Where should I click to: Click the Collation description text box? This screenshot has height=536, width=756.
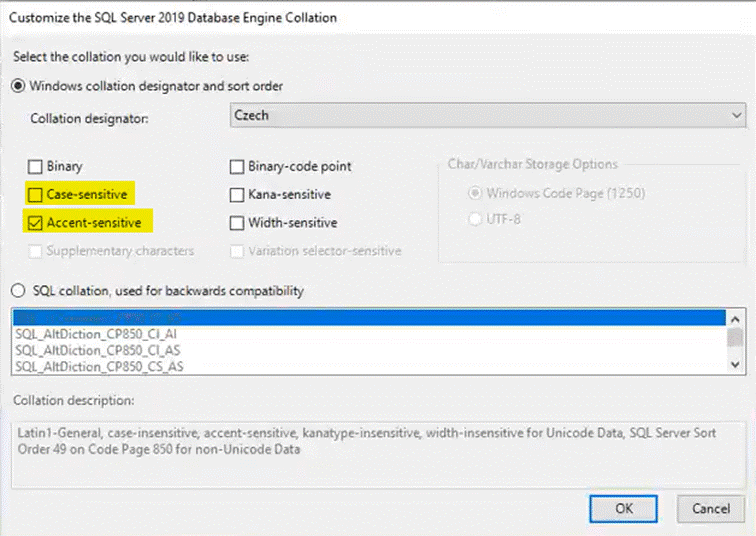tap(378, 455)
